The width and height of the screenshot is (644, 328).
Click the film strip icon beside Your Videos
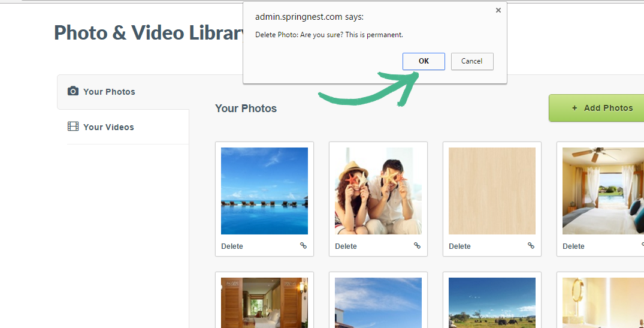(x=73, y=127)
